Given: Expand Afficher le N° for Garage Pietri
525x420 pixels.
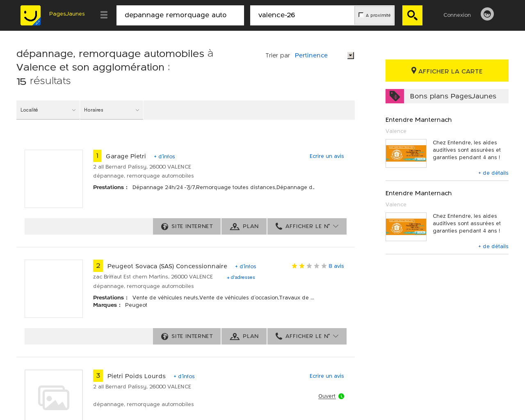Looking at the screenshot, I should [x=307, y=226].
